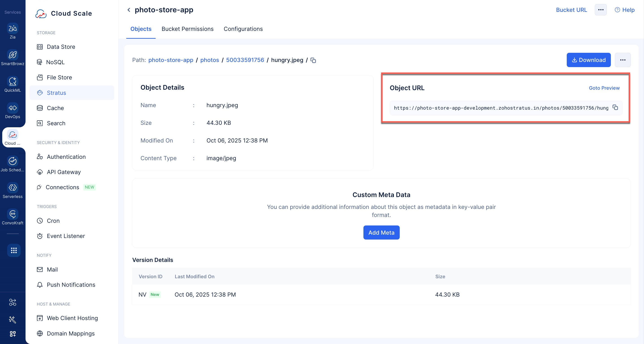Image resolution: width=644 pixels, height=344 pixels.
Task: Navigate to photos folder in path
Action: [x=209, y=60]
